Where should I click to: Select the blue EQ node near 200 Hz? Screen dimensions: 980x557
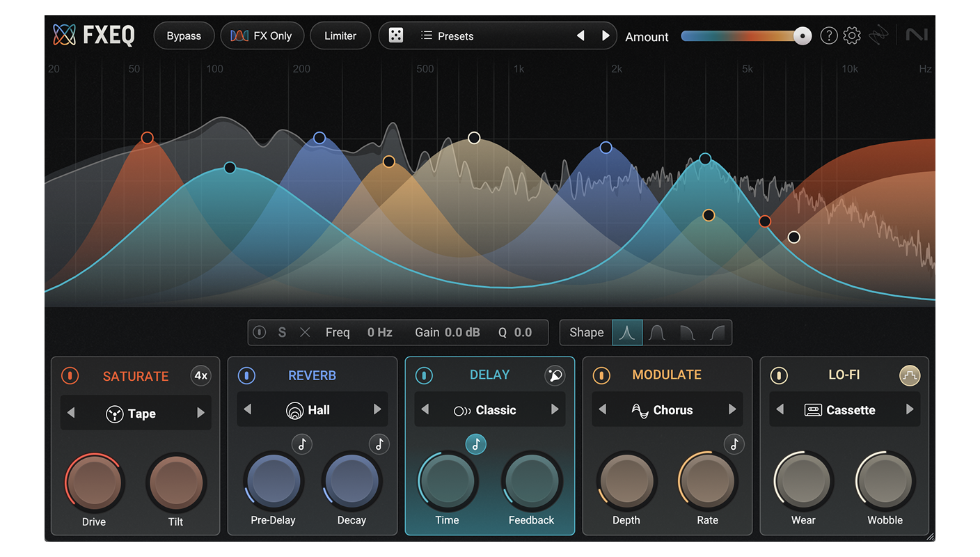319,138
